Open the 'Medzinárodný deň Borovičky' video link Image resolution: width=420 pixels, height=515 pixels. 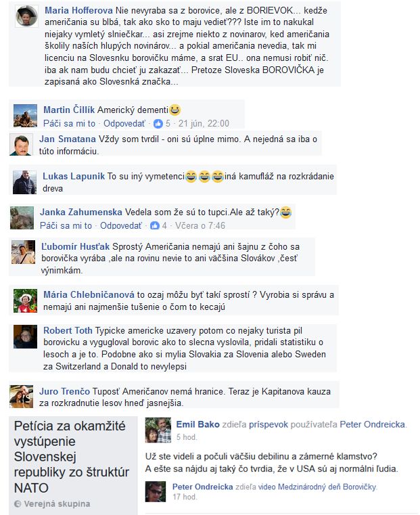coord(327,487)
